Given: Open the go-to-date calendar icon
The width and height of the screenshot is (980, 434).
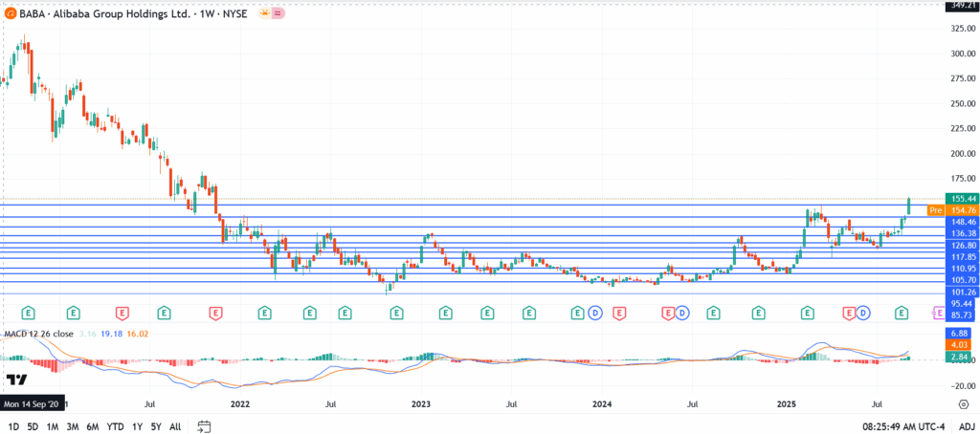Looking at the screenshot, I should click(x=204, y=427).
